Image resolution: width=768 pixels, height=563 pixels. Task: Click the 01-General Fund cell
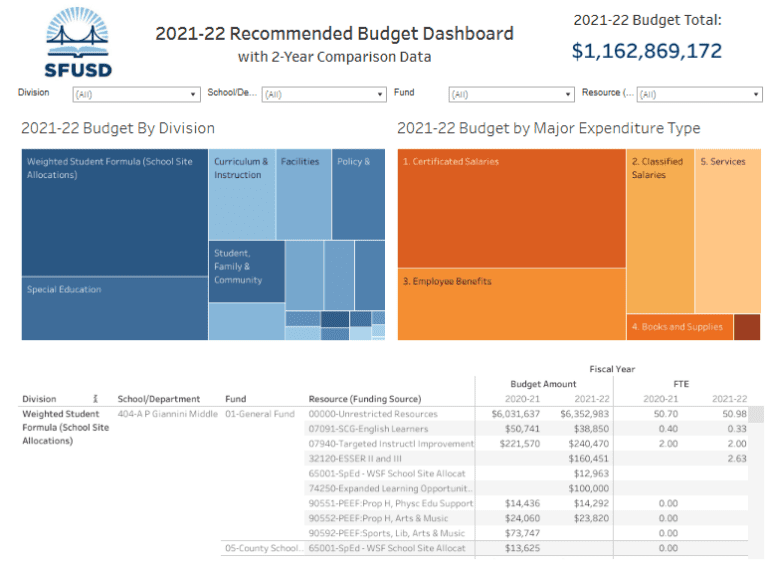260,414
